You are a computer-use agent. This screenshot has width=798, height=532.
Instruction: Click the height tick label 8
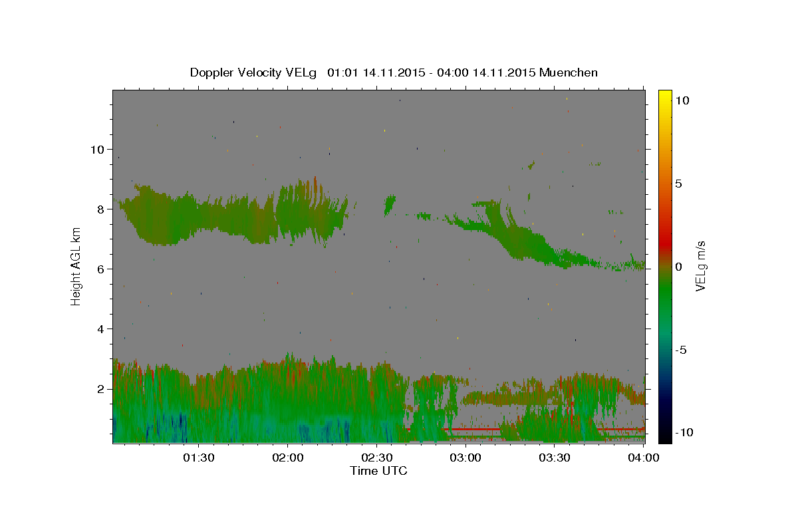pyautogui.click(x=101, y=209)
